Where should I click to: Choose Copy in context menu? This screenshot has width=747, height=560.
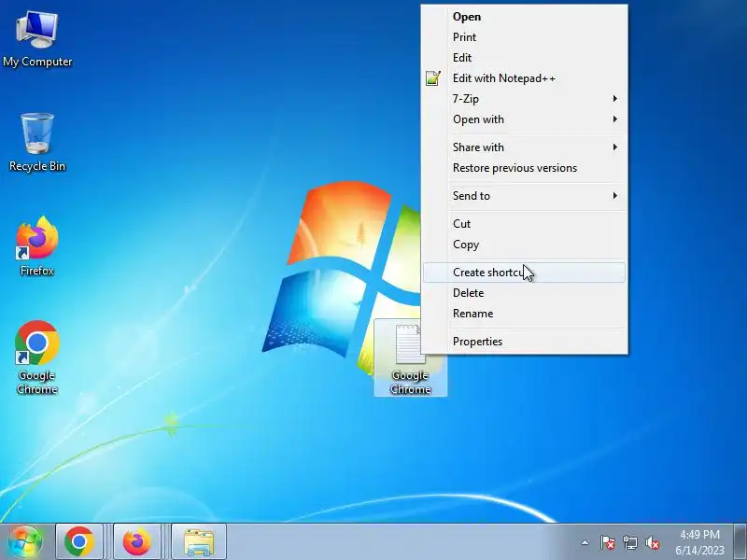524,245
